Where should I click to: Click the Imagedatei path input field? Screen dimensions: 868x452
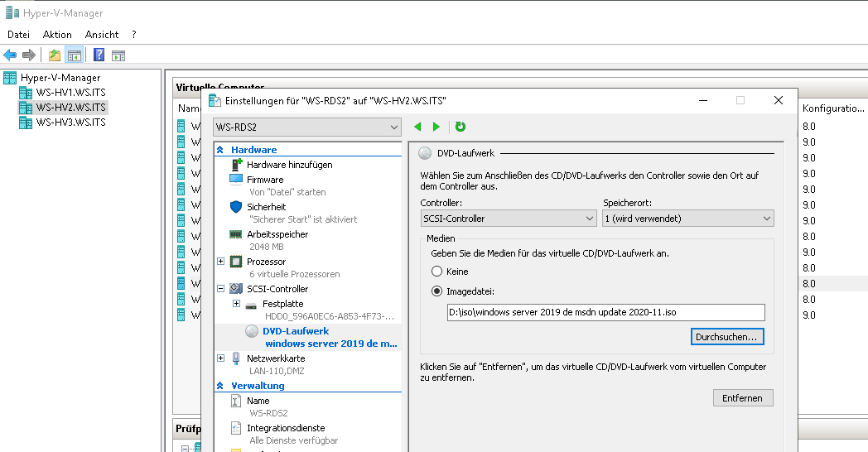click(605, 312)
